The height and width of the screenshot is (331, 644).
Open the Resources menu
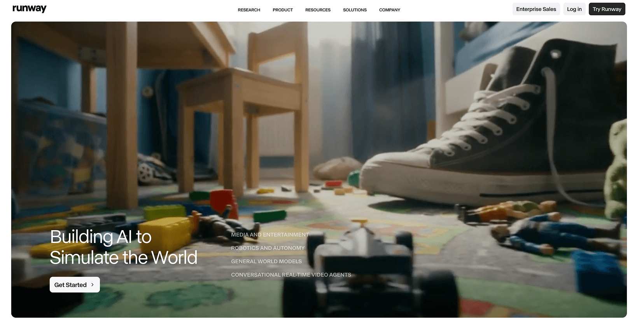click(x=318, y=10)
